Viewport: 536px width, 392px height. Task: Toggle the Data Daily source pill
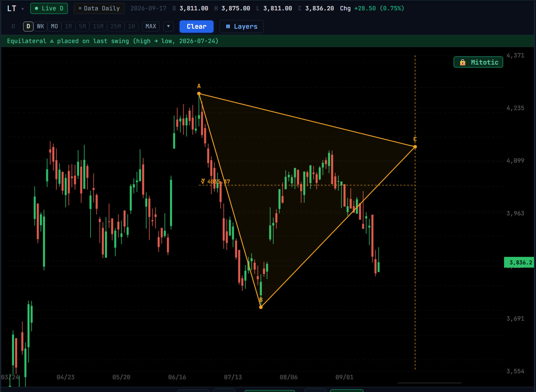(x=99, y=8)
